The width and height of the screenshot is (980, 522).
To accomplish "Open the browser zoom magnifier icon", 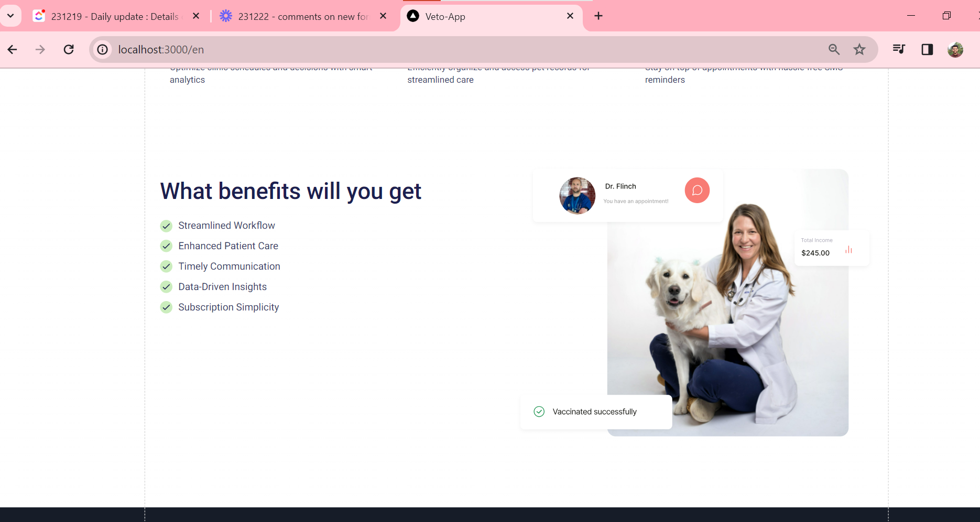I will [834, 50].
